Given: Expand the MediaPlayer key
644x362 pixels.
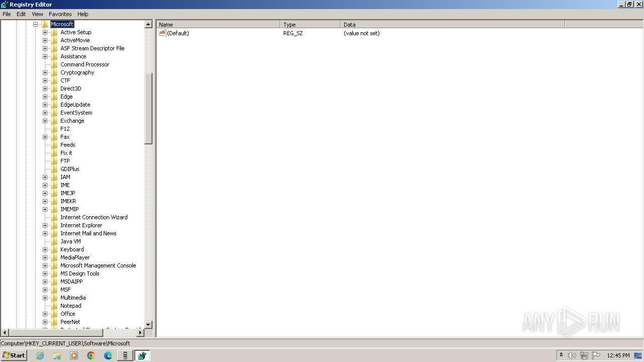Looking at the screenshot, I should (x=45, y=257).
